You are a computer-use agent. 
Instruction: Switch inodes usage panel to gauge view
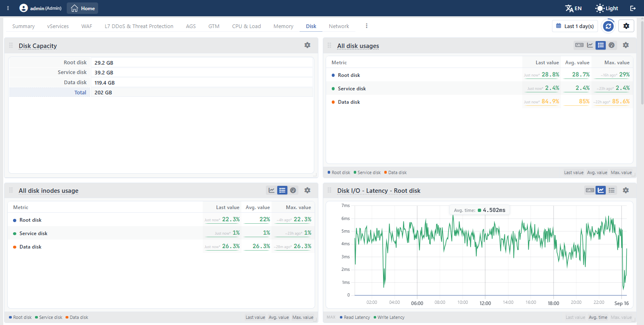(293, 190)
